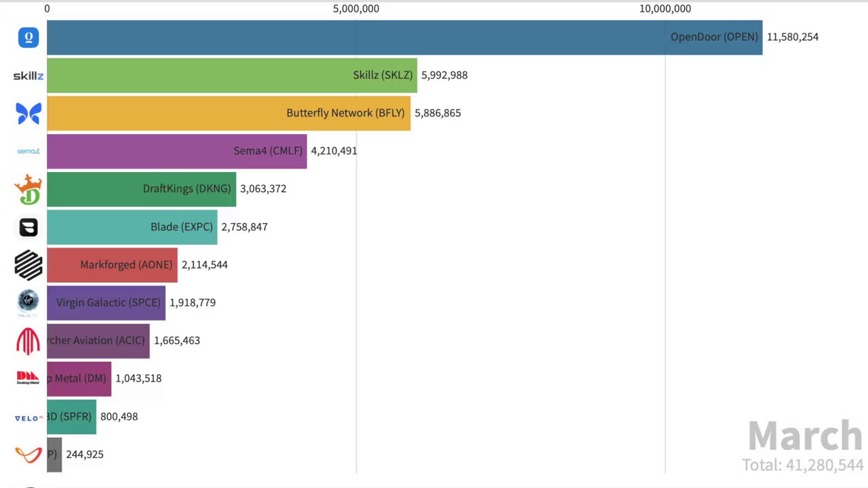Click the 5,992,988 value label
Image resolution: width=868 pixels, height=488 pixels.
[x=444, y=75]
